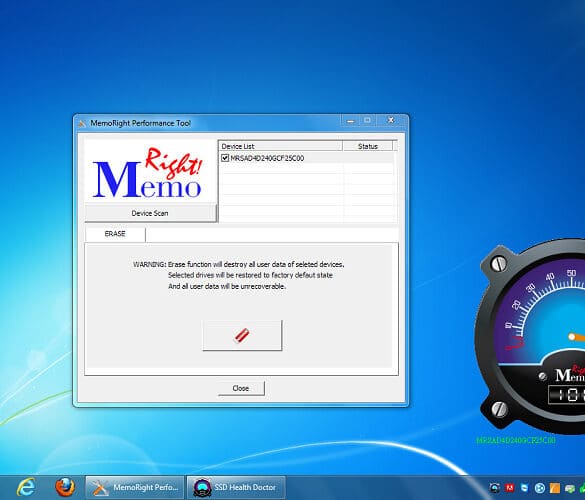Click the Close button at dialog bottom
Screen dimensions: 585x500
(x=241, y=388)
